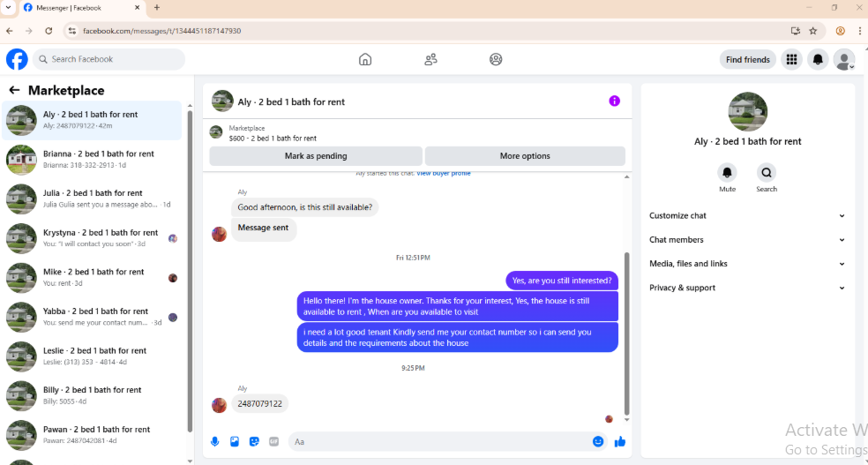Open Mike's conversation in the list

pos(92,277)
